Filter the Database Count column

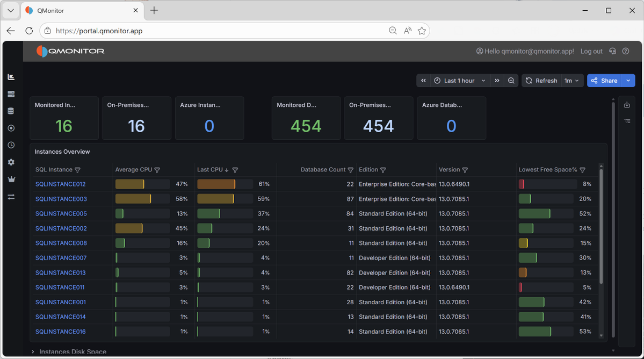click(x=350, y=170)
